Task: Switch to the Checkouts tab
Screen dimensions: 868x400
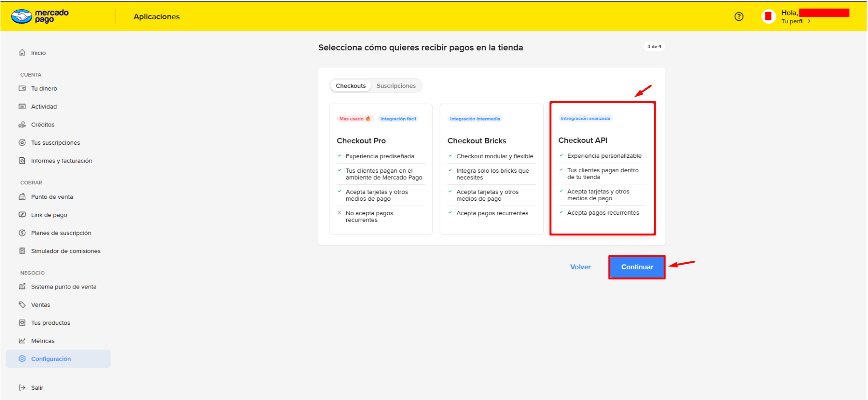Action: pyautogui.click(x=351, y=86)
